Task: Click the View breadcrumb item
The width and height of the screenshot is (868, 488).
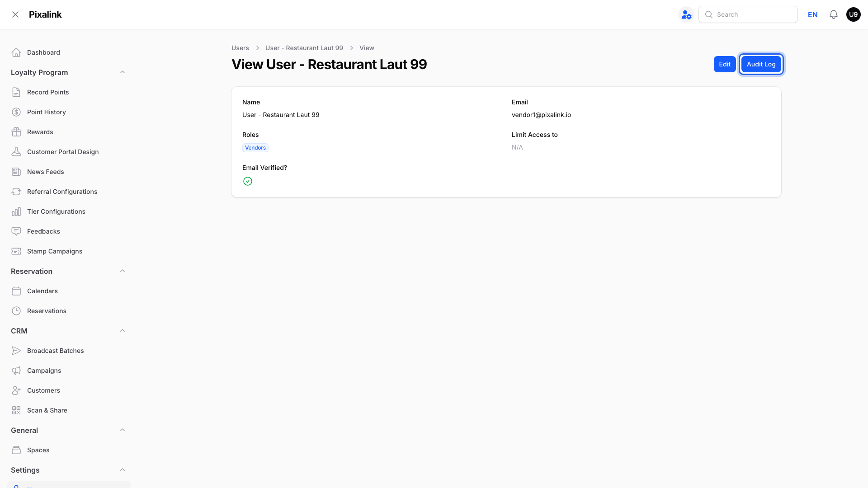Action: [x=367, y=48]
